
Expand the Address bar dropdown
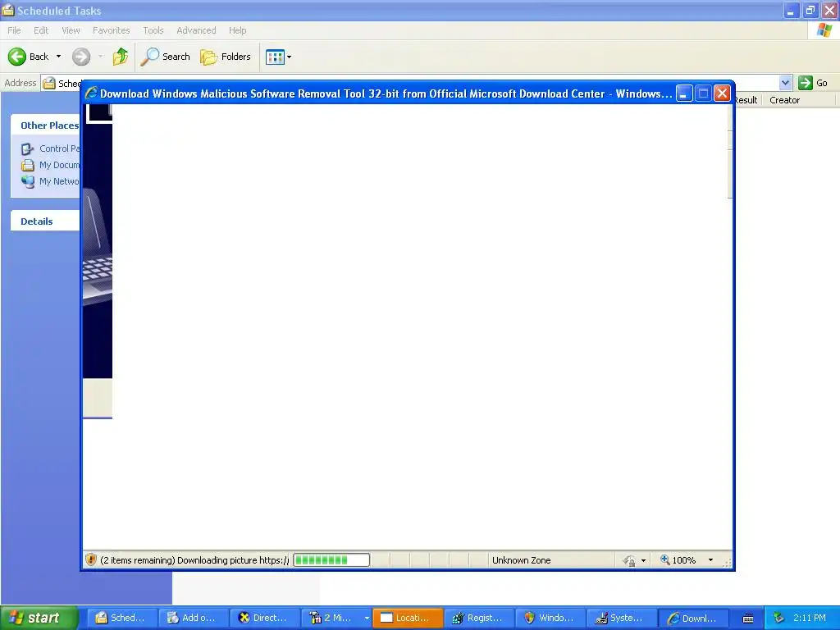785,83
